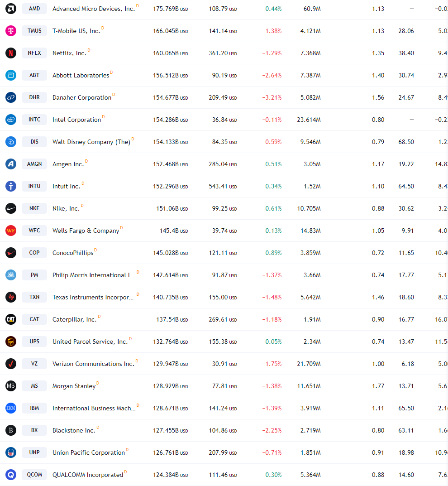The image size is (448, 486).
Task: Open Morgan Stanley company link
Action: coord(74,386)
